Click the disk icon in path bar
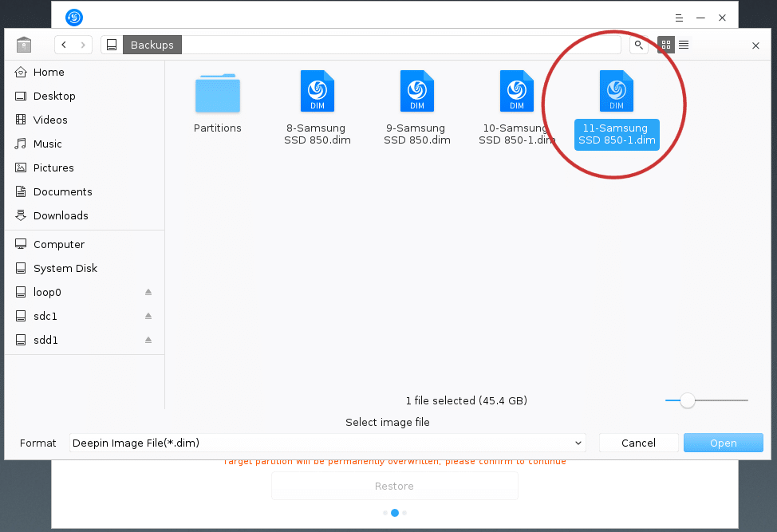The image size is (777, 532). tap(112, 45)
